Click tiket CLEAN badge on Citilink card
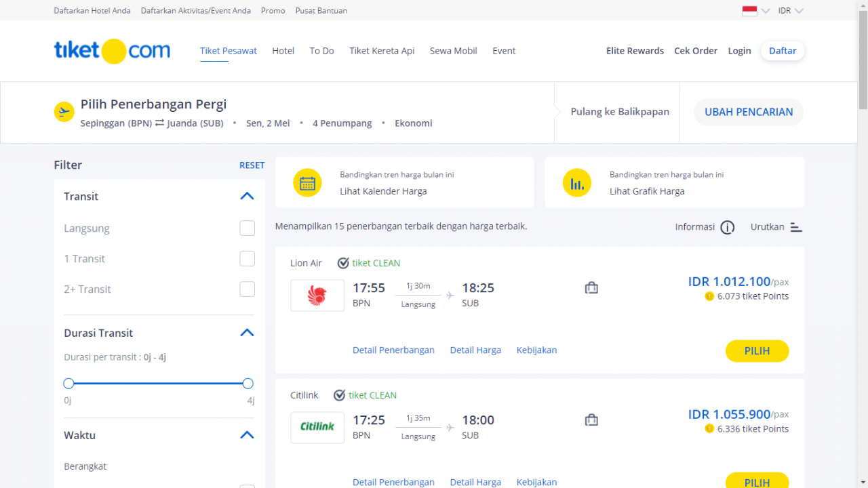 (366, 395)
